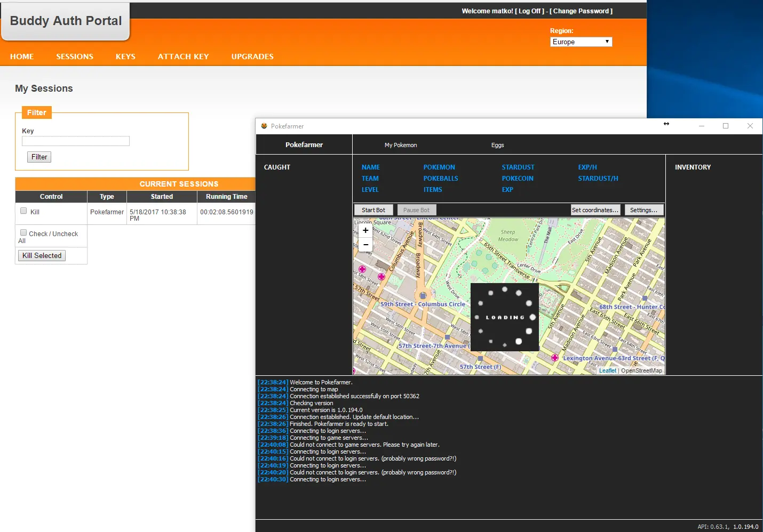Click the My Sessions page heading
The width and height of the screenshot is (763, 532).
tap(44, 88)
